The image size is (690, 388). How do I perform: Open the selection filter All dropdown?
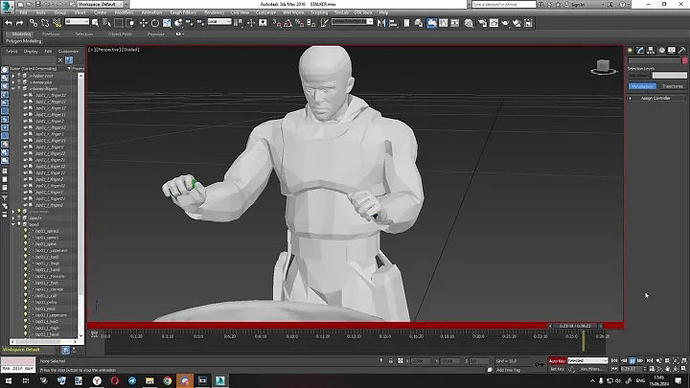point(77,22)
